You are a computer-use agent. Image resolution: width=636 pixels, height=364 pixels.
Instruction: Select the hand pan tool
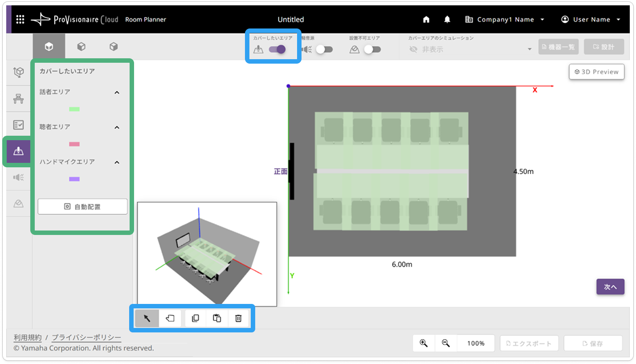click(x=170, y=318)
